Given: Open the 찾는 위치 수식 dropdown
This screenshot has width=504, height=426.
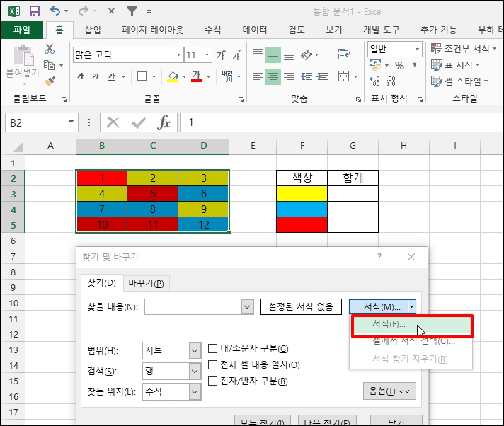Looking at the screenshot, I should click(195, 391).
